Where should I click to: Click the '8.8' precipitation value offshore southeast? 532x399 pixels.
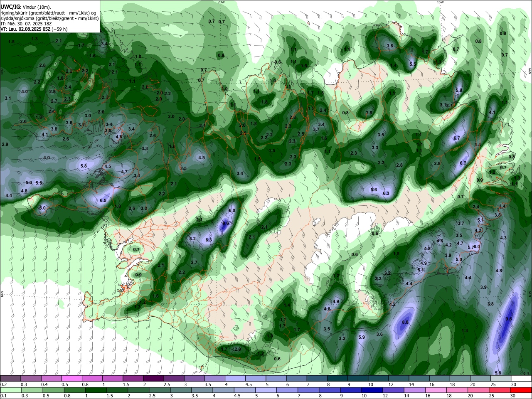(x=405, y=322)
